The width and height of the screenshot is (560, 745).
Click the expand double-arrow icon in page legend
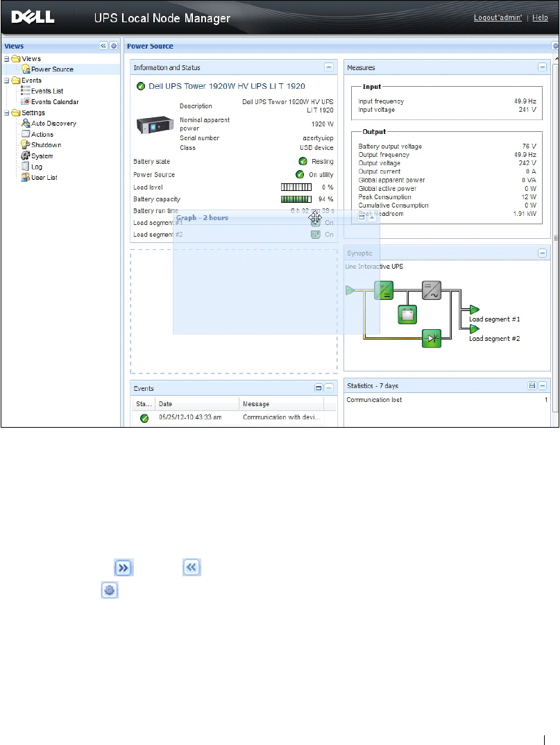tap(124, 568)
